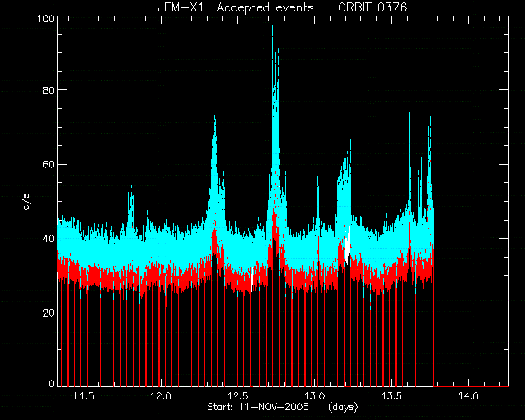Viewport: 525px width, 420px height.
Task: Click the y-axis tick label 40
Action: 49,239
